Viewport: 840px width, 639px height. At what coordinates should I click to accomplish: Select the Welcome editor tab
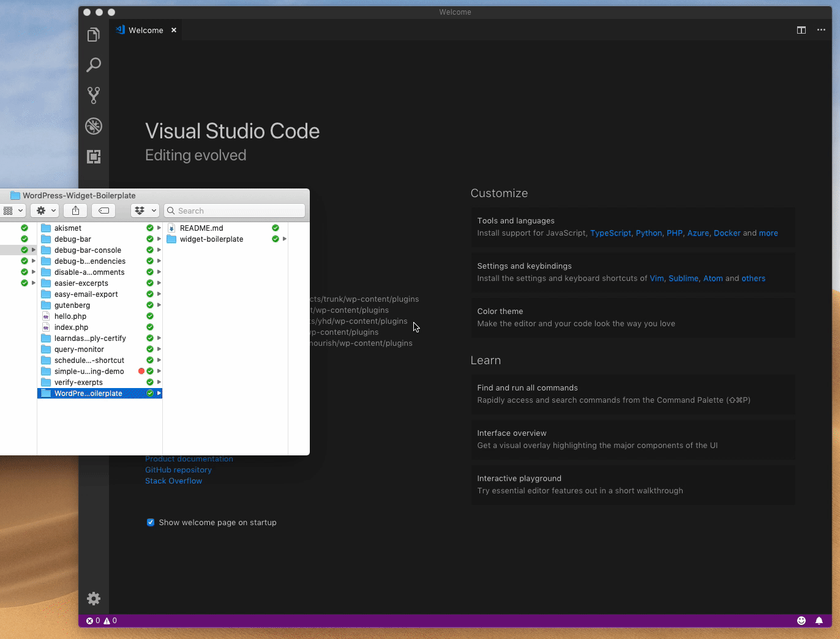(146, 30)
